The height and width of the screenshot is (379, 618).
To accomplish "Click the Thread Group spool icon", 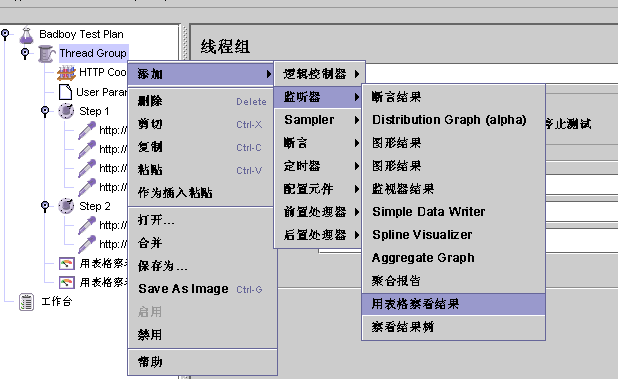I will coord(46,54).
